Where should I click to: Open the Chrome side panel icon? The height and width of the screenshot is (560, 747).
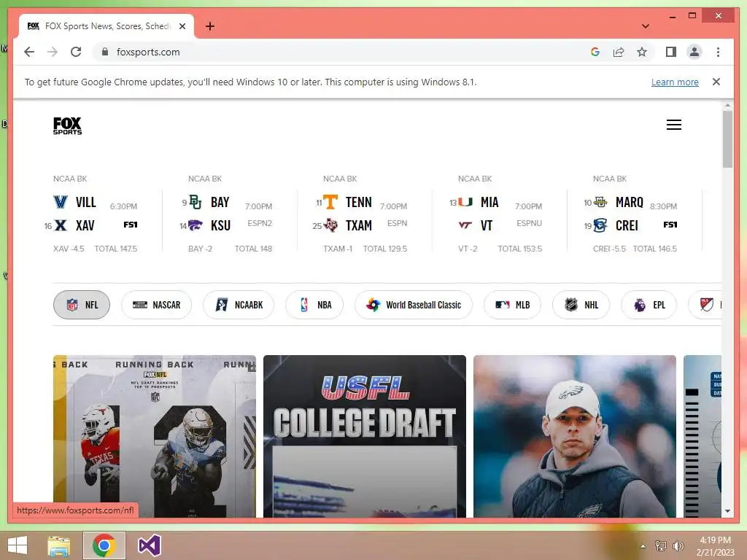tap(671, 52)
